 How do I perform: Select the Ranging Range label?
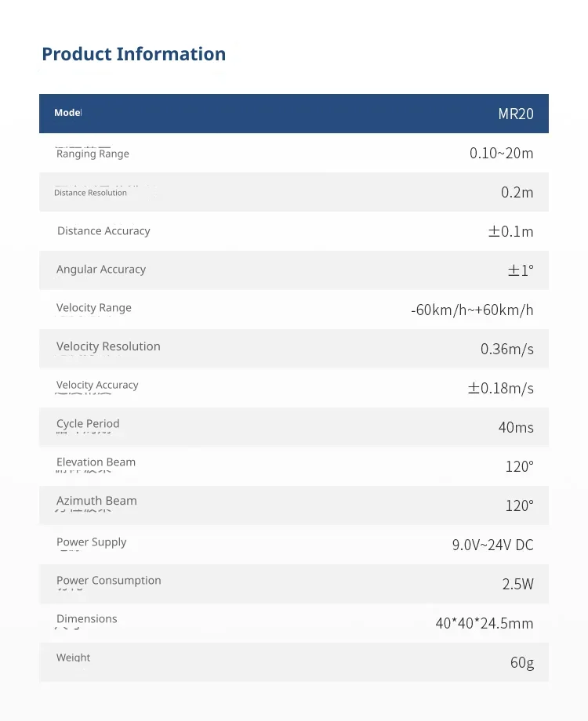point(93,154)
